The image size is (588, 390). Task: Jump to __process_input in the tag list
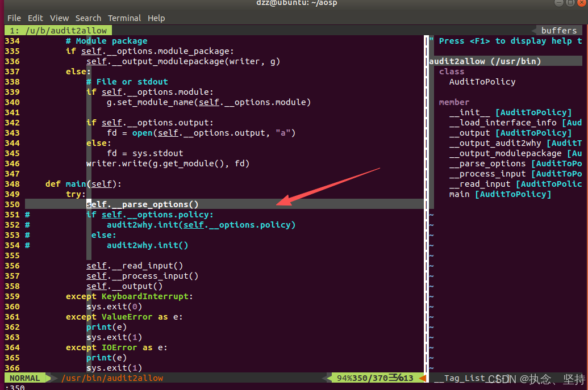point(516,174)
